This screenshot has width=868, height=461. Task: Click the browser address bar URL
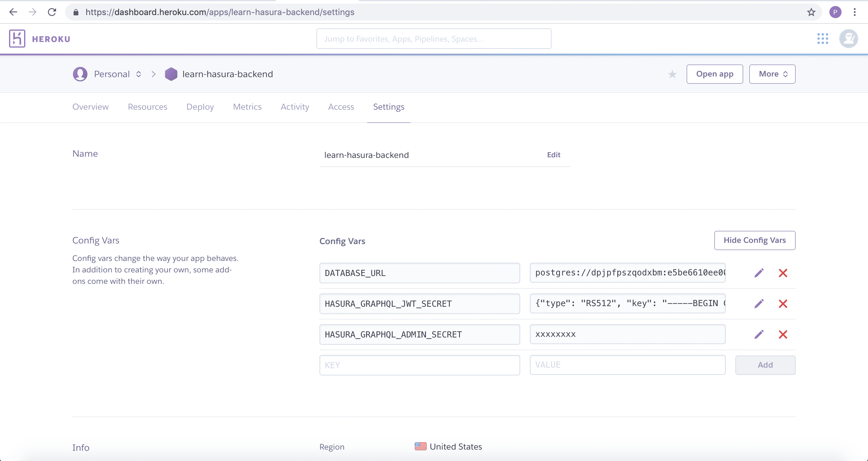[220, 12]
